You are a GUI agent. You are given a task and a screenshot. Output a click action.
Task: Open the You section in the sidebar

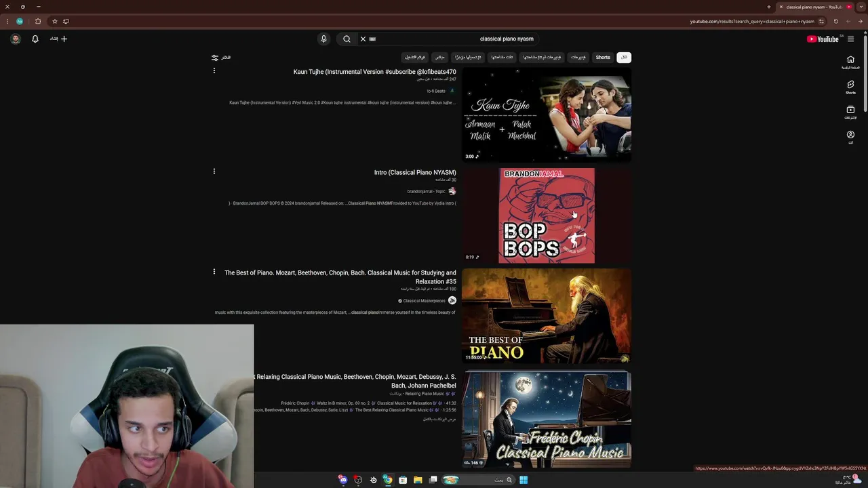(x=850, y=137)
